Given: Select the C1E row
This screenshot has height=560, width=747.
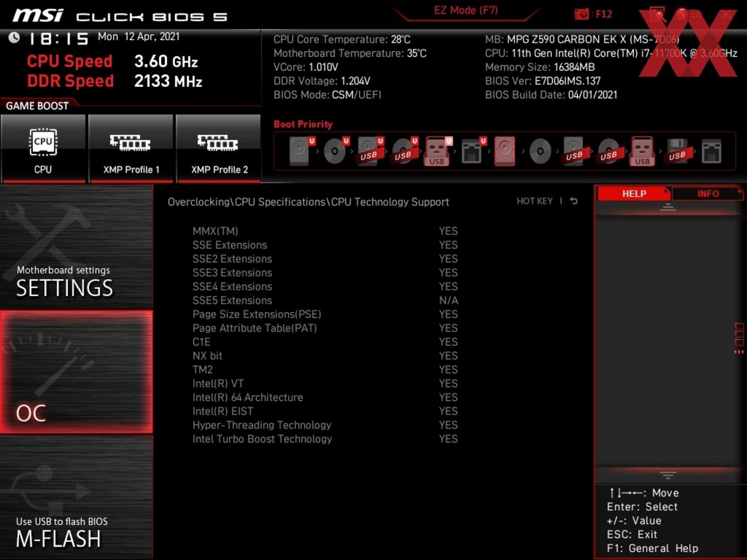Looking at the screenshot, I should [x=325, y=342].
